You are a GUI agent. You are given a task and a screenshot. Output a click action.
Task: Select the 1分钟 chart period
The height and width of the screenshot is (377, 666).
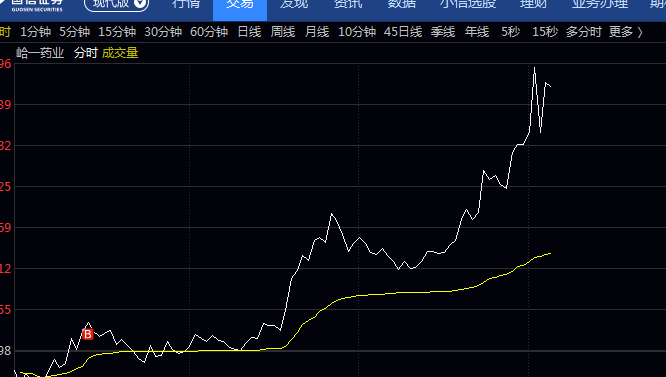[x=36, y=32]
